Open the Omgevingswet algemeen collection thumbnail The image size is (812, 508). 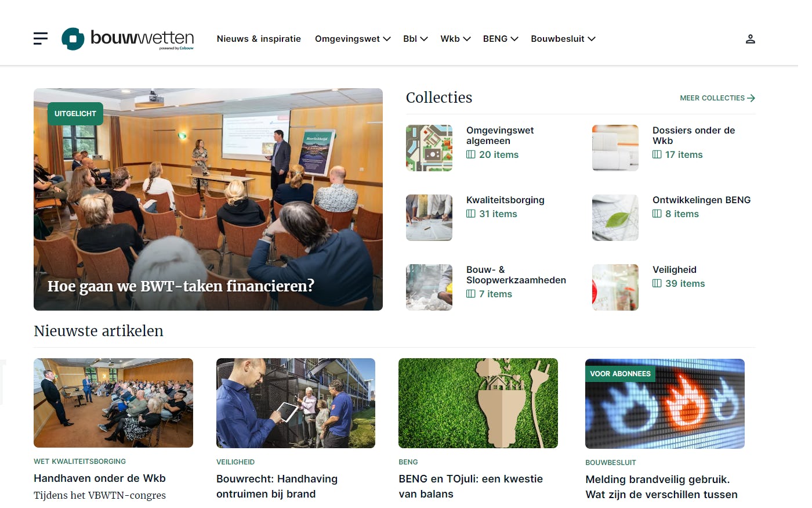429,148
